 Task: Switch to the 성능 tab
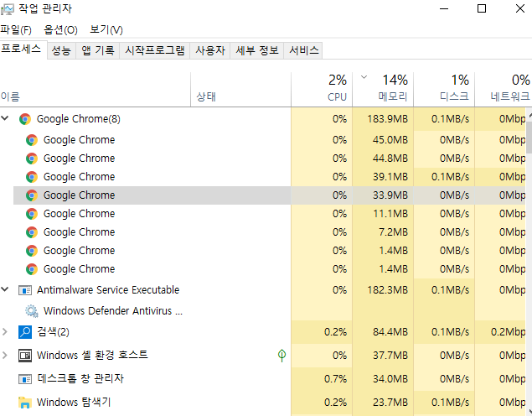pos(61,50)
